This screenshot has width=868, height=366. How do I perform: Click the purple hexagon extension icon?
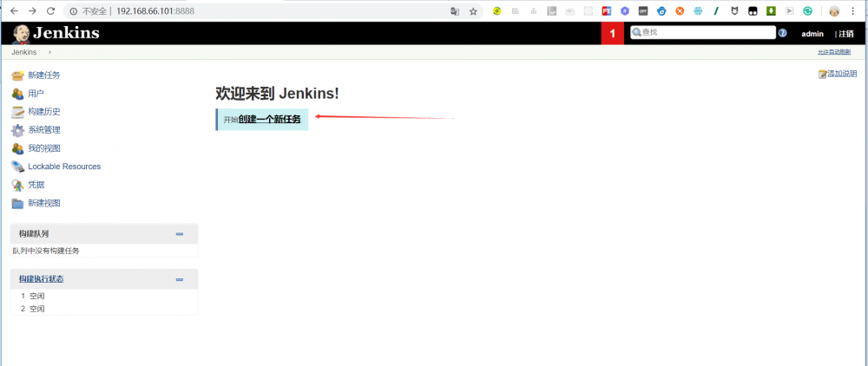624,11
